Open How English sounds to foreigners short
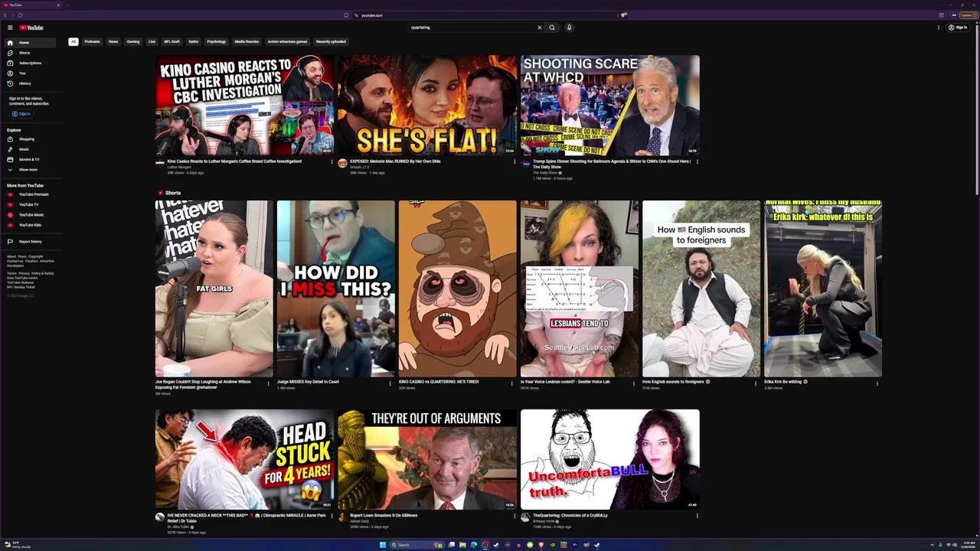The image size is (980, 551). pos(701,289)
